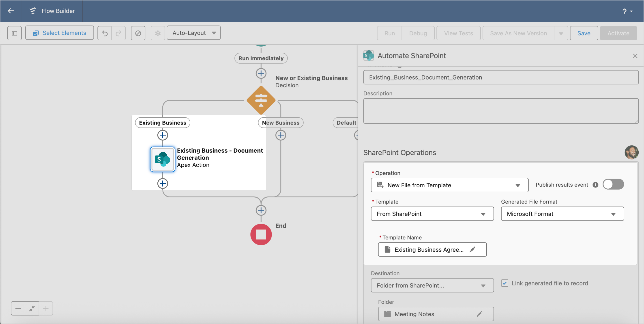Viewport: 644px width, 324px height.
Task: Click the End element icon
Action: [x=261, y=234]
